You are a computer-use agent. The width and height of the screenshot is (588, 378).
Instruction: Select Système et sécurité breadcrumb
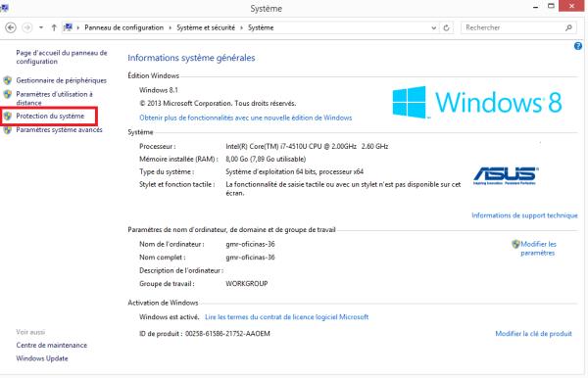tap(206, 27)
